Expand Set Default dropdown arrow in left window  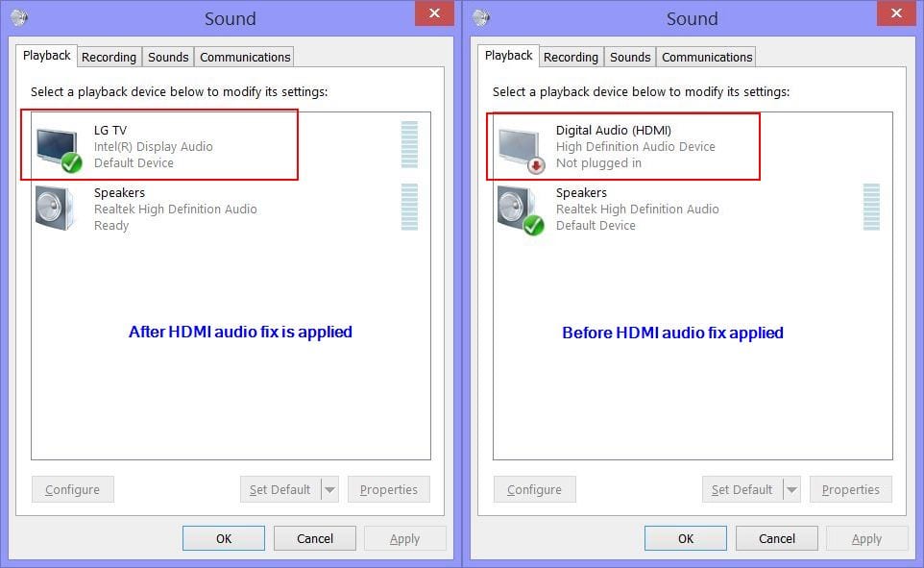330,489
